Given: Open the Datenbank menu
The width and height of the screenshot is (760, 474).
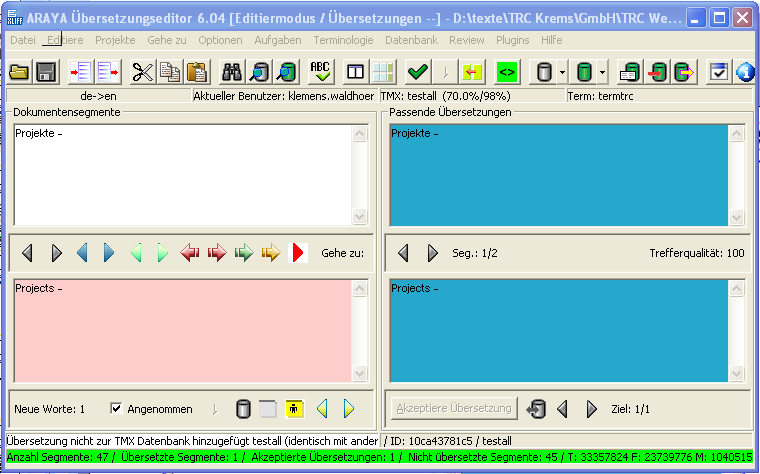Looking at the screenshot, I should pyautogui.click(x=411, y=40).
